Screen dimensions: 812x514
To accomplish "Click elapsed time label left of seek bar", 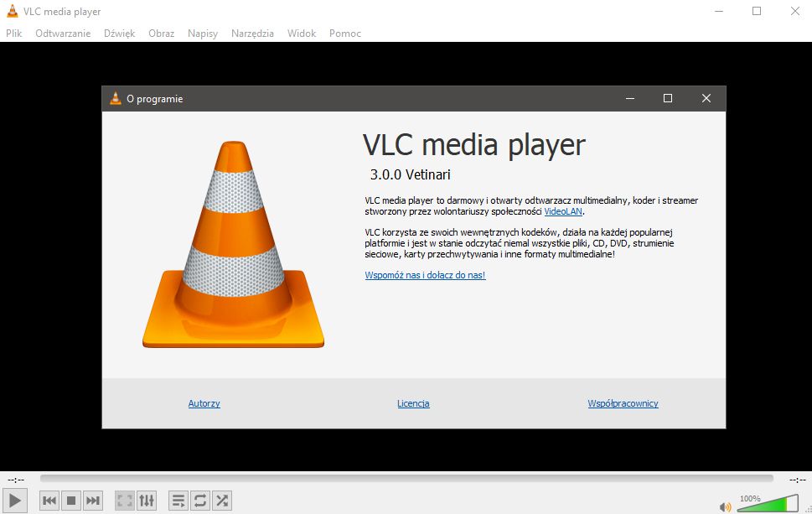I will [x=16, y=480].
